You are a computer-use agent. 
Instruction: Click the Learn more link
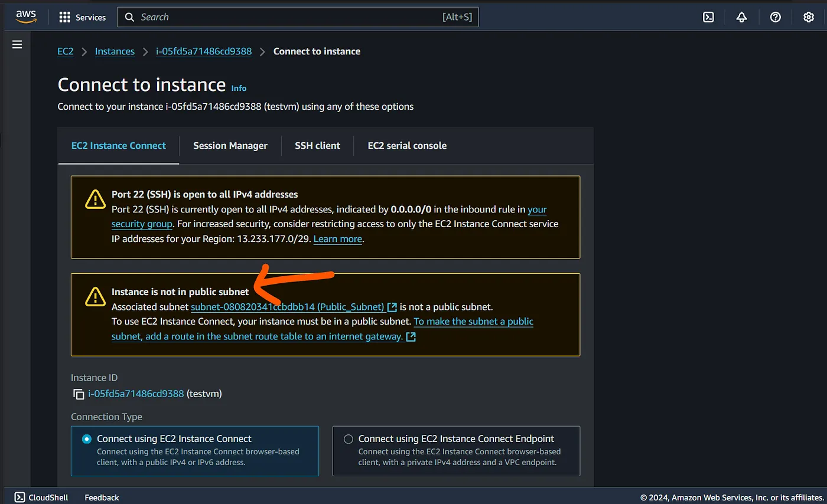[338, 239]
